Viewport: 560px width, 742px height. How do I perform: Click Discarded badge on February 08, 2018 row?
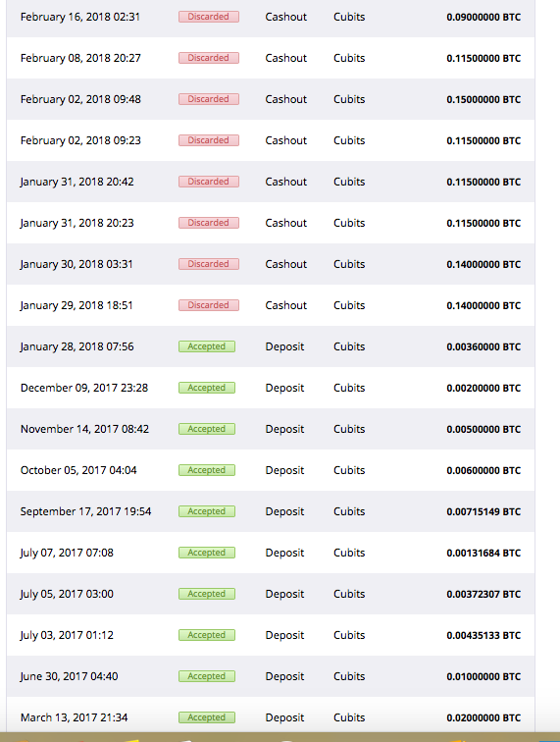coord(209,58)
